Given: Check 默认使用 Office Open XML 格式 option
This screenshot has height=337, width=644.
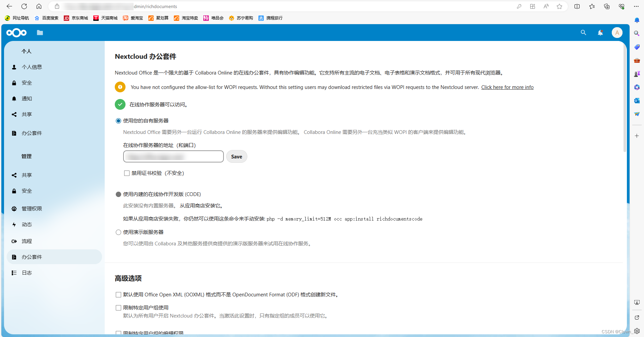Looking at the screenshot, I should [118, 294].
